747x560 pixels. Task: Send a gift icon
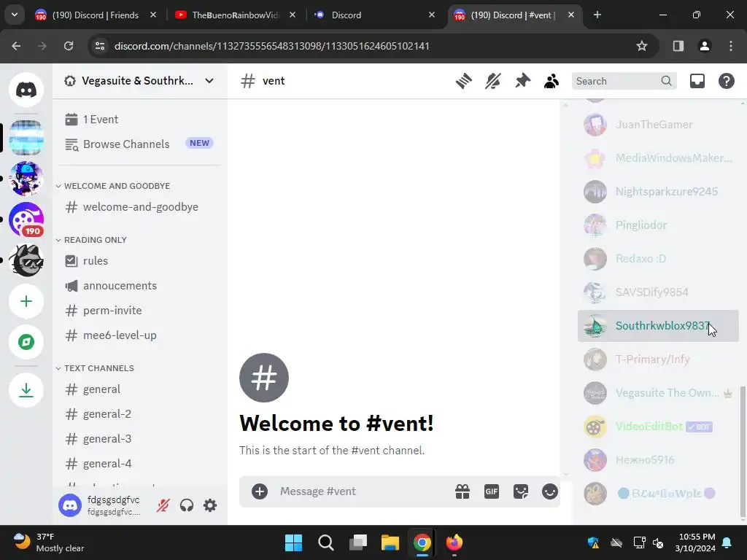462,491
